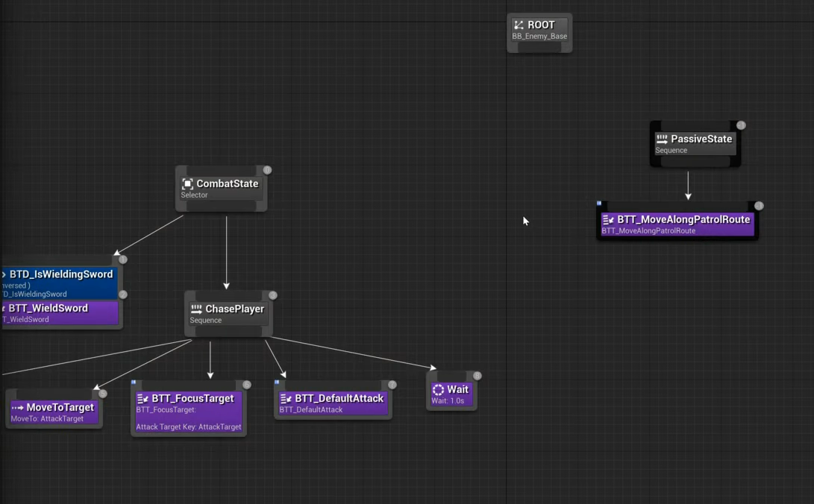Screen dimensions: 814x504
Task: Click the MoveToTarget arrow icon
Action: tap(17, 408)
